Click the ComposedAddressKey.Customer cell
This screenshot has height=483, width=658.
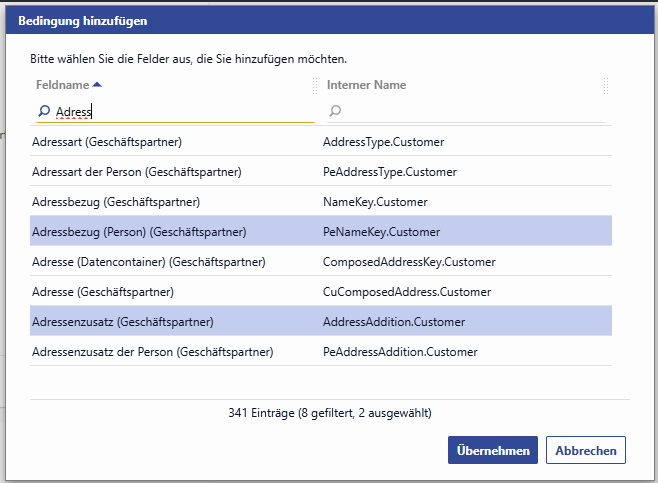(x=409, y=262)
